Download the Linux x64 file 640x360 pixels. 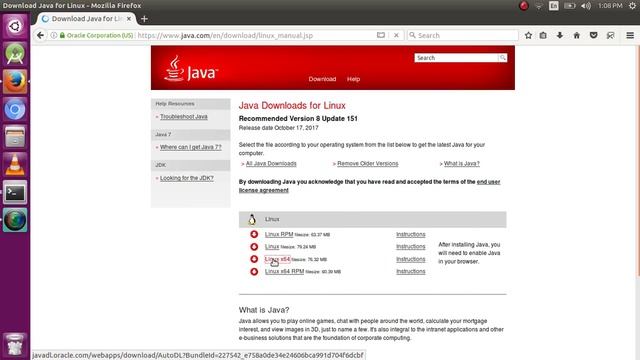(x=278, y=259)
